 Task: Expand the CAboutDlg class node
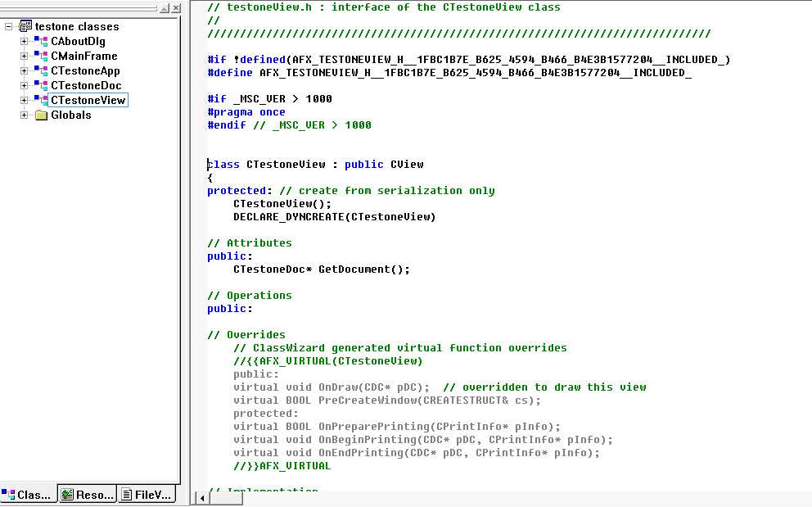(x=24, y=41)
